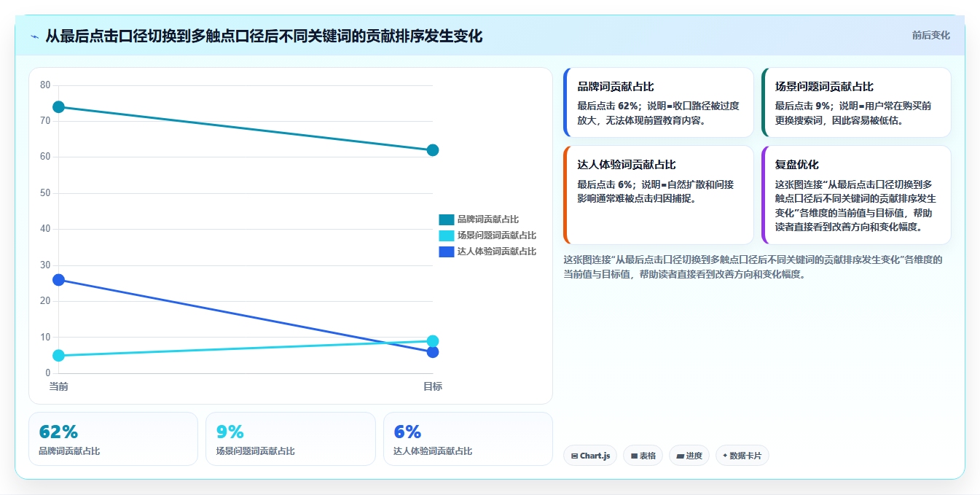Click the 达人体验词贡献占比 info card heading
Image resolution: width=980 pixels, height=495 pixels.
pyautogui.click(x=627, y=165)
